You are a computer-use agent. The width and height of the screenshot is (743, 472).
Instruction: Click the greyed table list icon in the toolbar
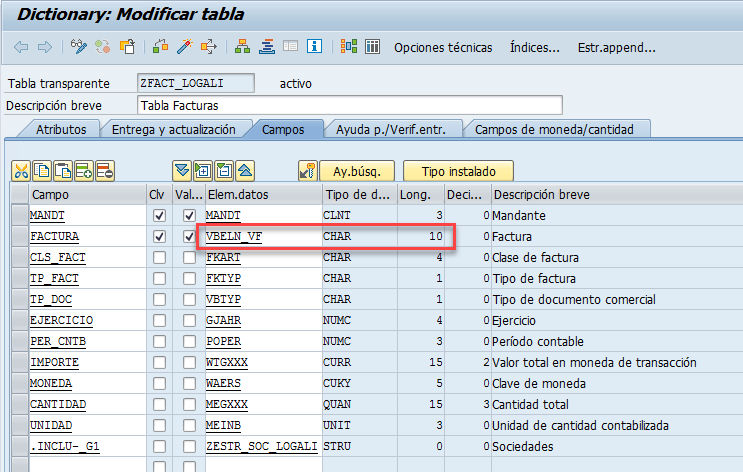click(x=290, y=46)
